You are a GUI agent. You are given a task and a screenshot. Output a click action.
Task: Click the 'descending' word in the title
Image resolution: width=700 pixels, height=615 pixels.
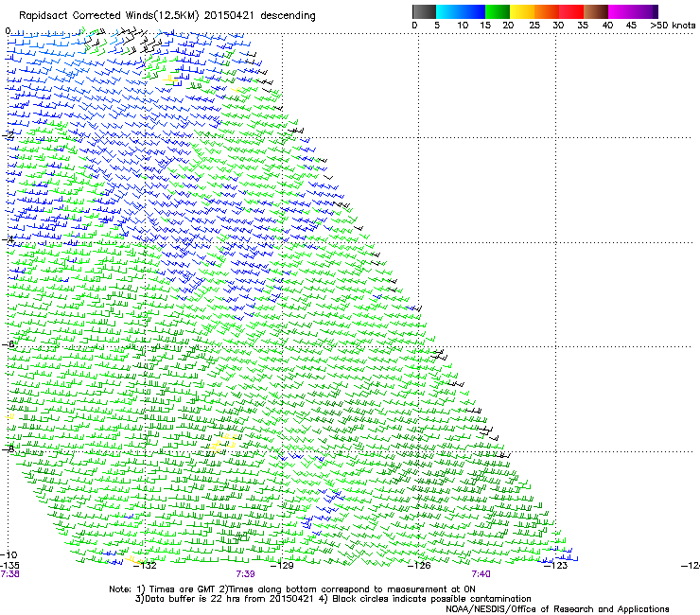288,16
